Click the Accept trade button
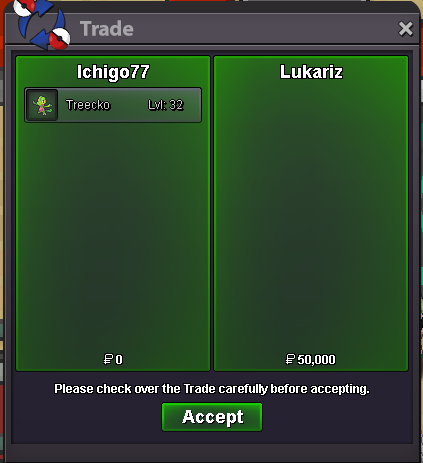This screenshot has height=463, width=423. [x=212, y=417]
